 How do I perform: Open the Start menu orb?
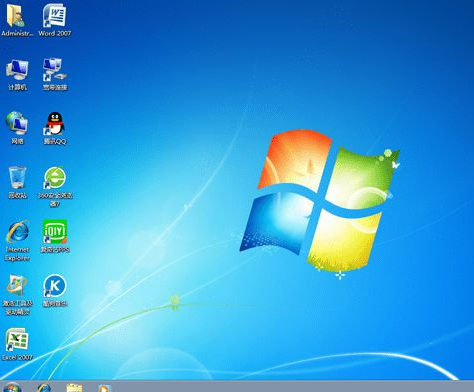click(x=13, y=388)
